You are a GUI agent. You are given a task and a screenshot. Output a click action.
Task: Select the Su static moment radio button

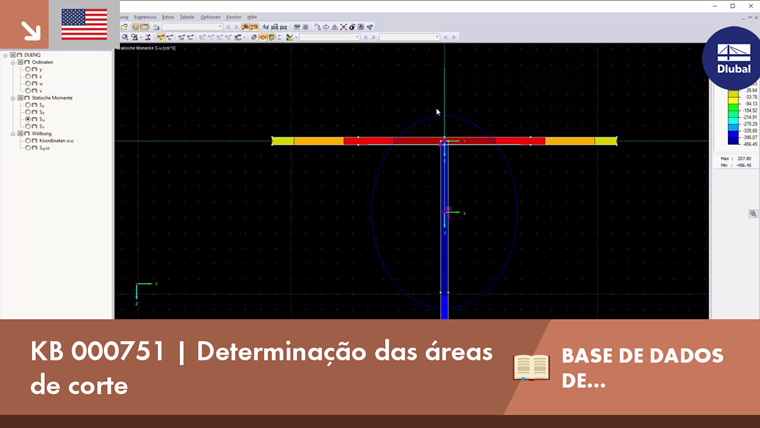[x=28, y=119]
